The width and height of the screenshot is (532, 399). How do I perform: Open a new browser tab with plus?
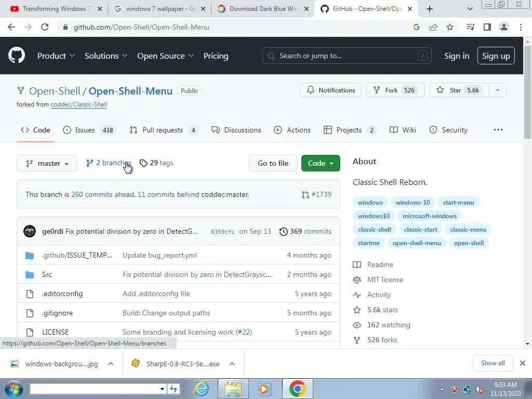(430, 9)
